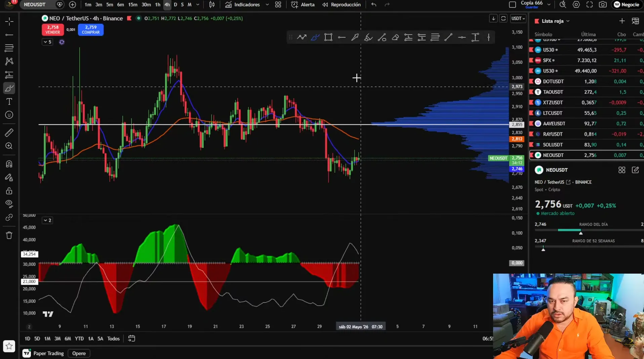Open the NEOUSDT symbol search

[35, 5]
